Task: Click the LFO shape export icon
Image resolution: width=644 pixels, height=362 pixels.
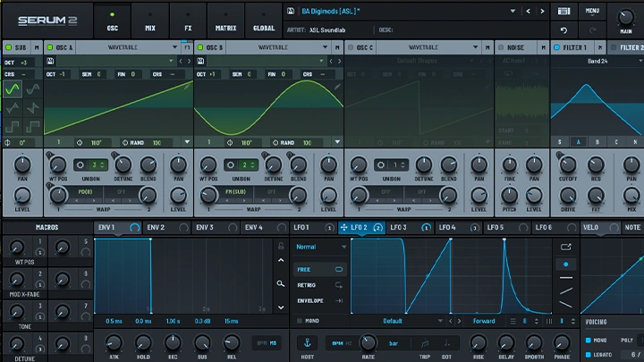Action: click(566, 247)
